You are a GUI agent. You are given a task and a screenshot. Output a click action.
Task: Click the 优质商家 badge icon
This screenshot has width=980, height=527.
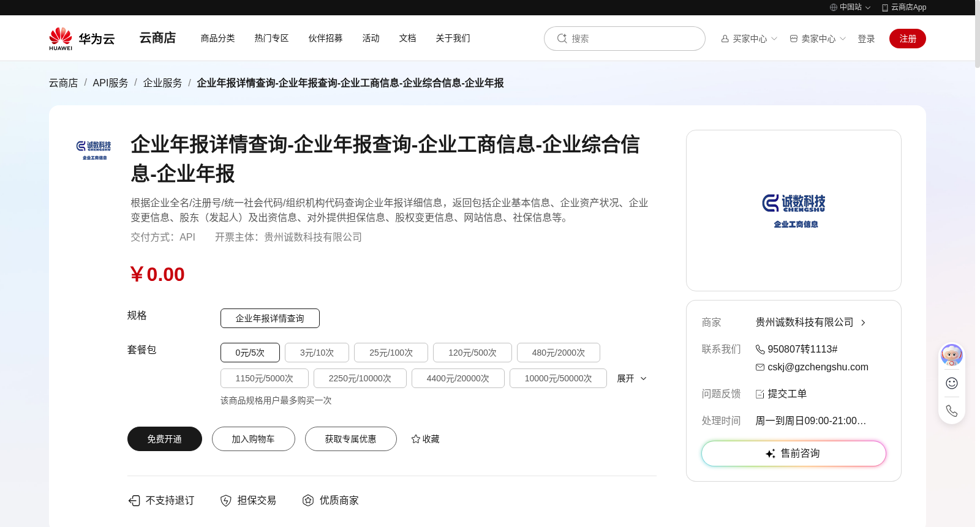pos(308,501)
